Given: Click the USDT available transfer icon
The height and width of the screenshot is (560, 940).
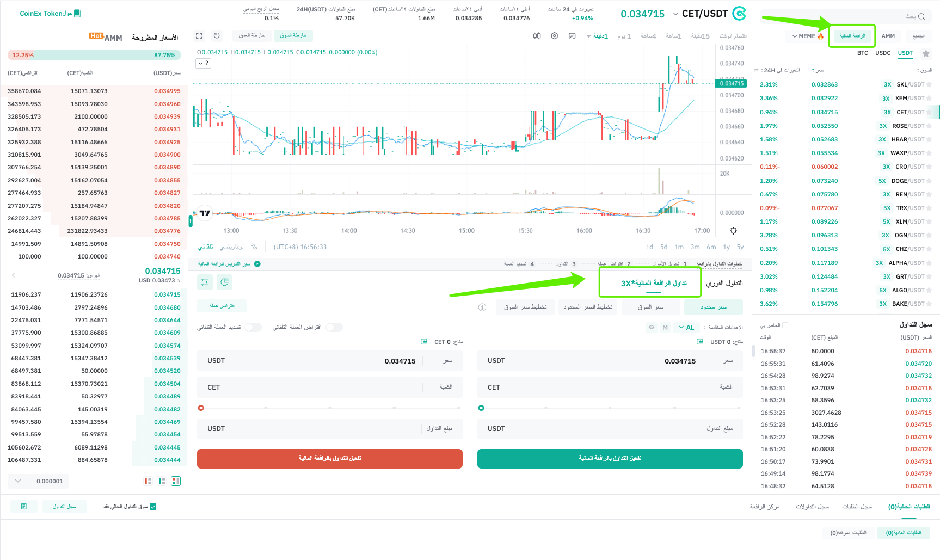Looking at the screenshot, I should [x=700, y=342].
